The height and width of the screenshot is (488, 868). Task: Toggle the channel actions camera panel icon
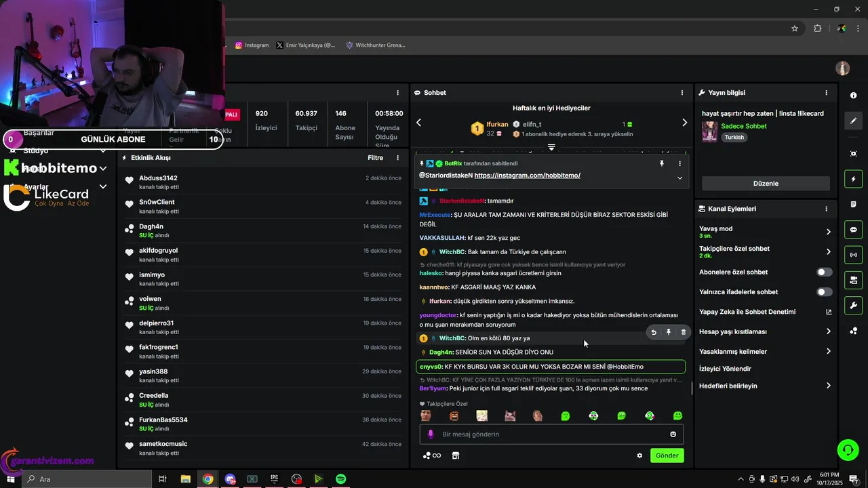point(853,280)
